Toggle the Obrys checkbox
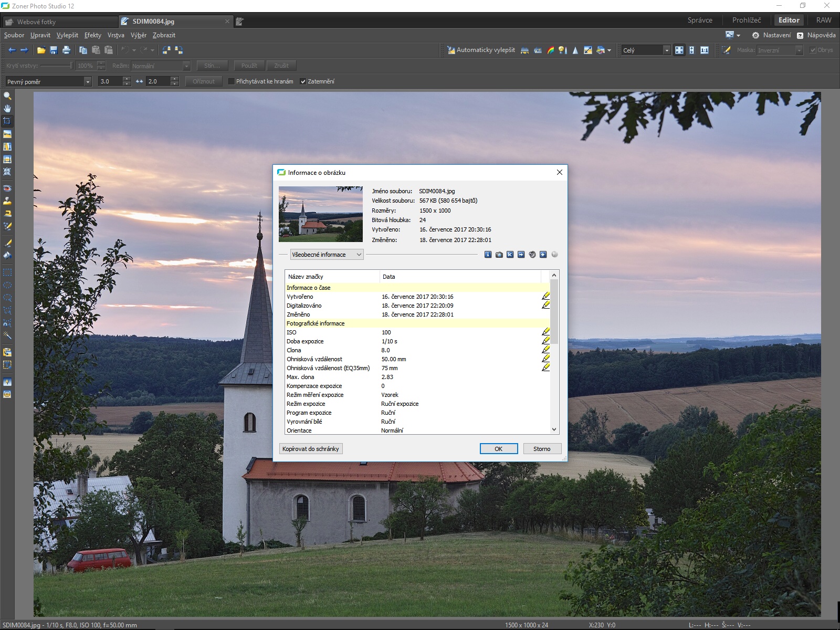 click(813, 50)
